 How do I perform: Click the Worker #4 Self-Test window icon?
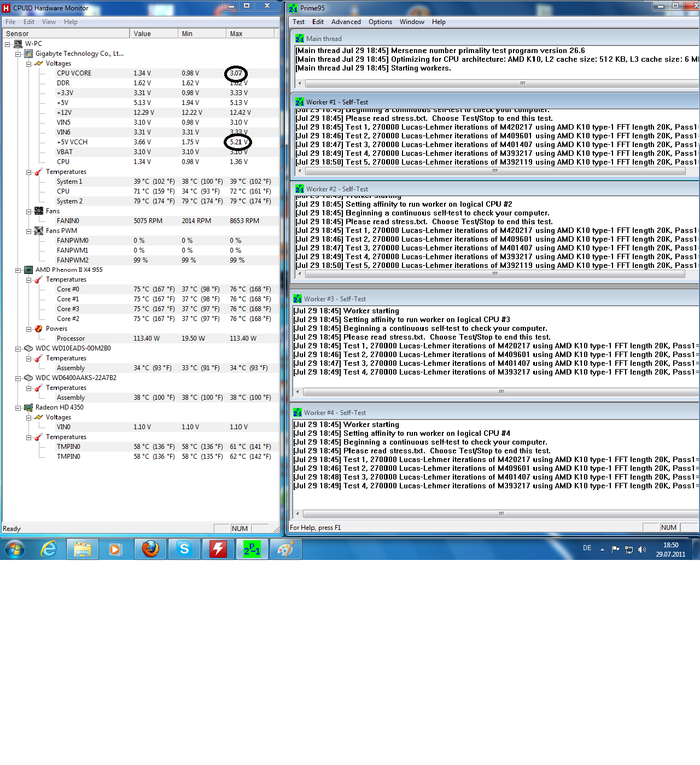(297, 413)
